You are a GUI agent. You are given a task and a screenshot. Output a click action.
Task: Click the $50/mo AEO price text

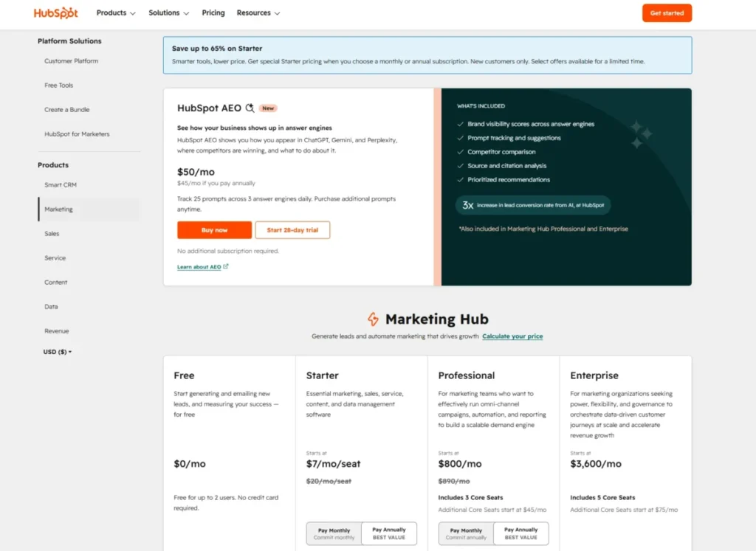coord(196,172)
